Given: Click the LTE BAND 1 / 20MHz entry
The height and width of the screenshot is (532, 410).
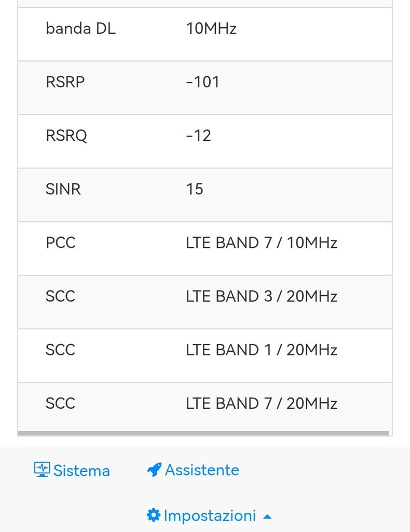Looking at the screenshot, I should [262, 350].
